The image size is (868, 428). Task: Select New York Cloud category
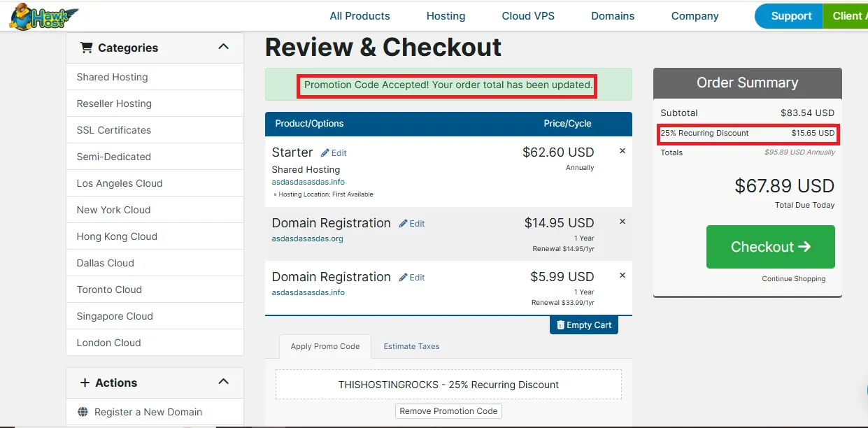tap(155, 210)
